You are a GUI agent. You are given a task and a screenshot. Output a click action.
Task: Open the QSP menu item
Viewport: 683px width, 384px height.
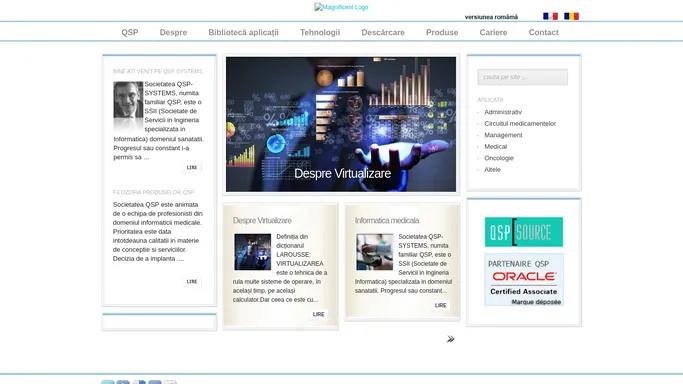(130, 32)
